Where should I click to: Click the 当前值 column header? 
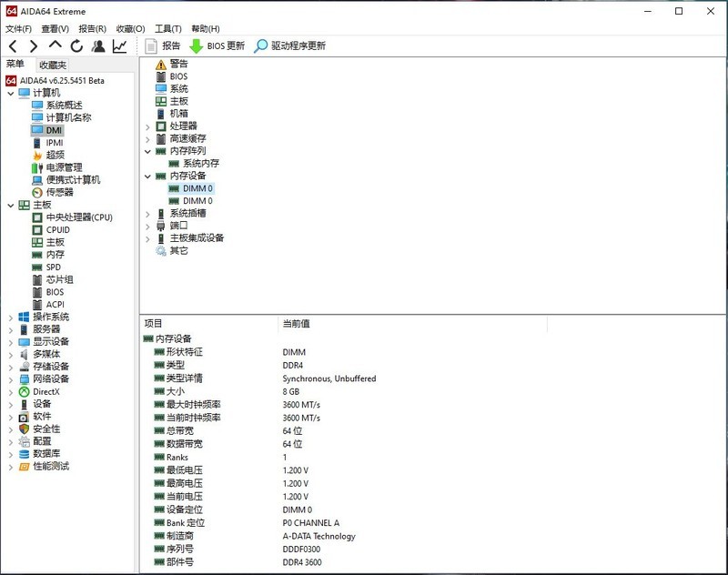pyautogui.click(x=297, y=324)
